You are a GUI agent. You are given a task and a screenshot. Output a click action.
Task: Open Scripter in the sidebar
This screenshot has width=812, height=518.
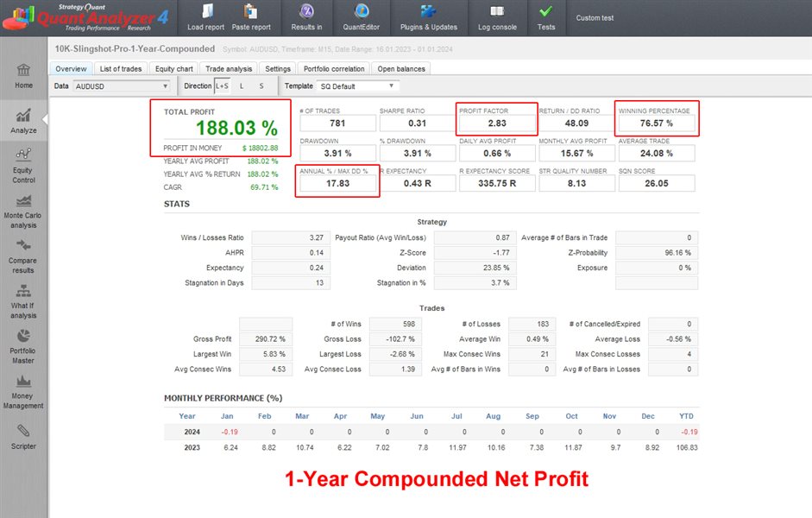coord(23,437)
